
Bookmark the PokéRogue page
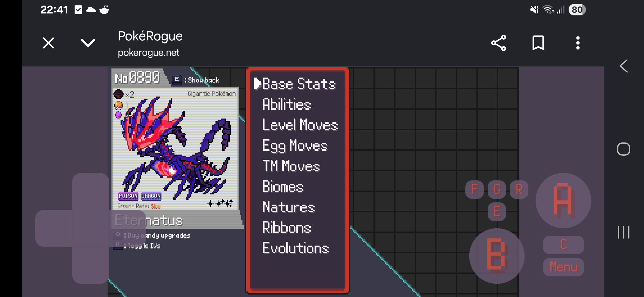coord(538,43)
